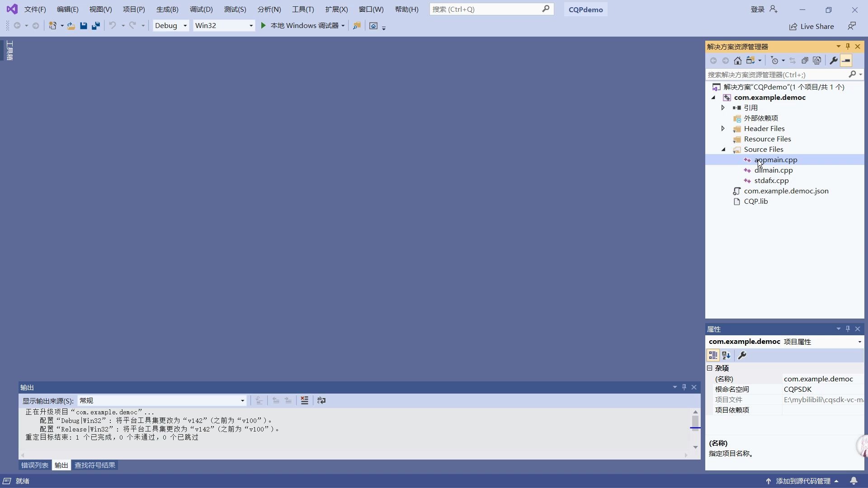This screenshot has height=488, width=868.
Task: Switch properties to Categorized view
Action: [713, 356]
